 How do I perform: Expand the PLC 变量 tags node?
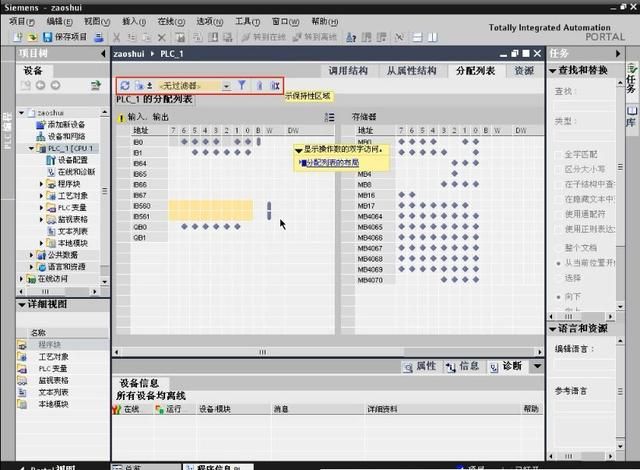[x=41, y=208]
